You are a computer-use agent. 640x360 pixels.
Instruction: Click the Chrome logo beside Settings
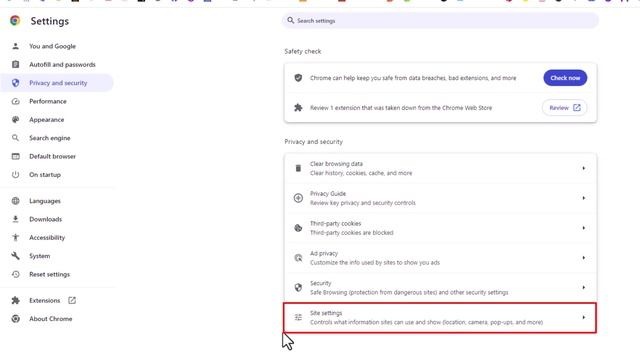pos(15,20)
